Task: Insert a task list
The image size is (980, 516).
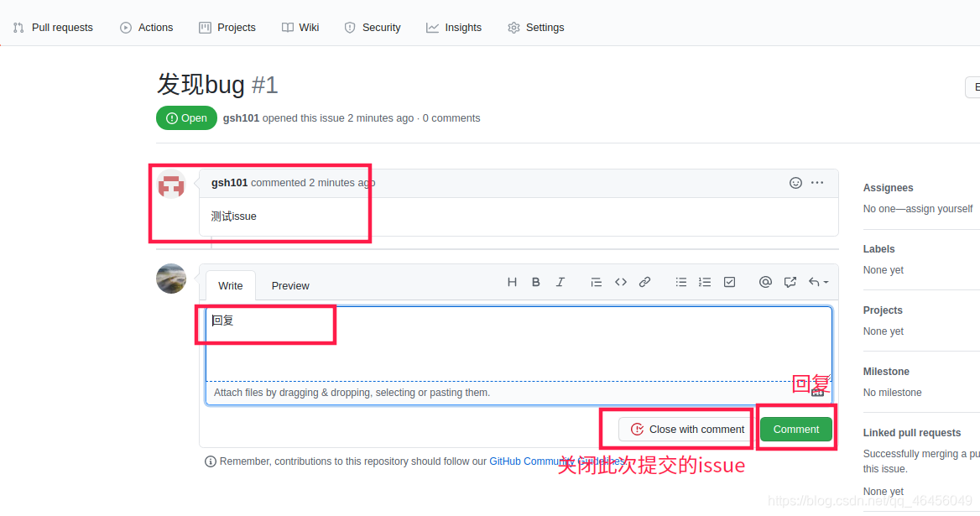Action: click(x=729, y=283)
